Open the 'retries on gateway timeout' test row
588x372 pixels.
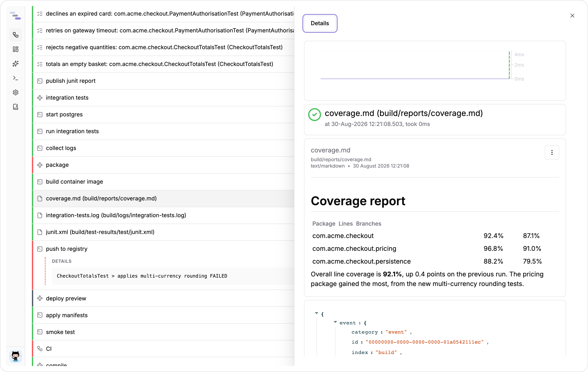(163, 31)
